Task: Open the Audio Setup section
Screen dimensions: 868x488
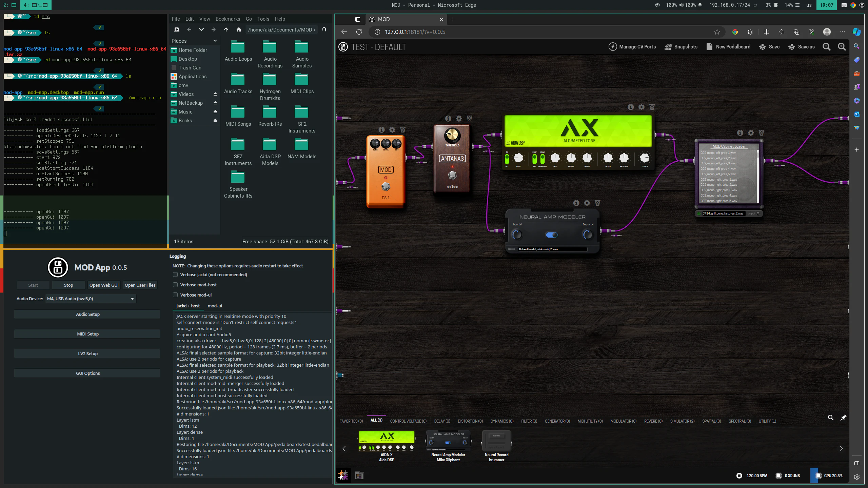Action: point(87,314)
